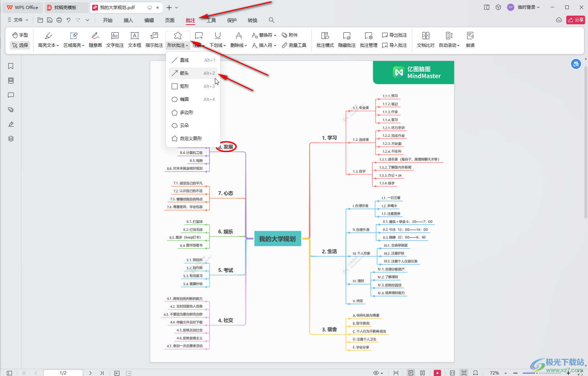588x376 pixels.
Task: Open the bookmarks sidebar panel
Action: pyautogui.click(x=11, y=66)
